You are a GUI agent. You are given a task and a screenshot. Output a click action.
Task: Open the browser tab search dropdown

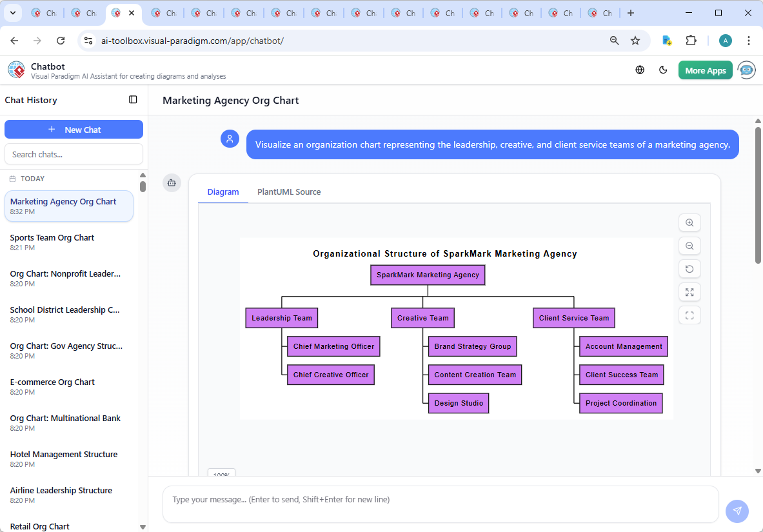(13, 13)
